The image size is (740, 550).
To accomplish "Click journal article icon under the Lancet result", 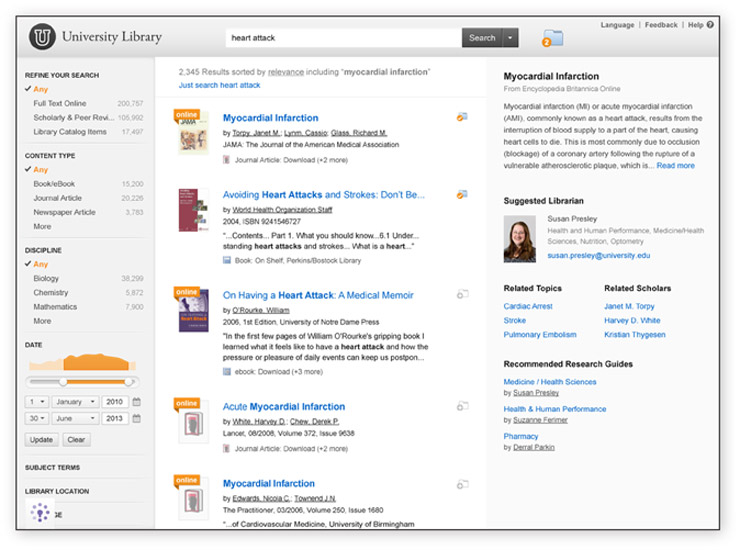I will (x=226, y=448).
